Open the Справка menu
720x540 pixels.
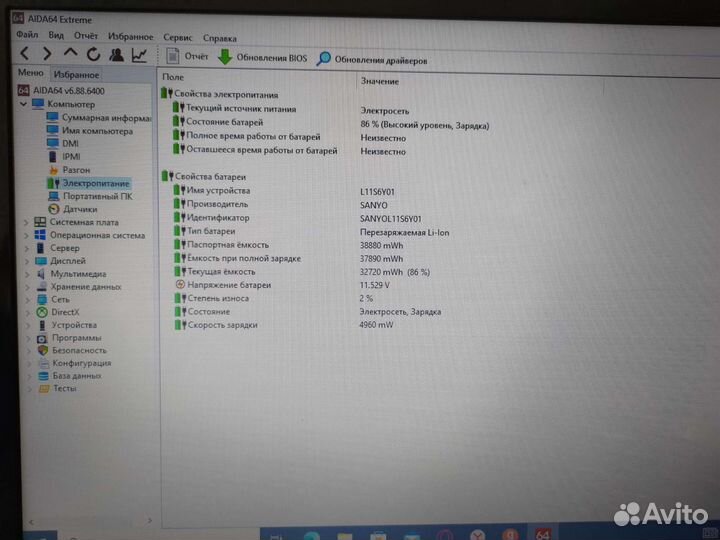tap(219, 38)
